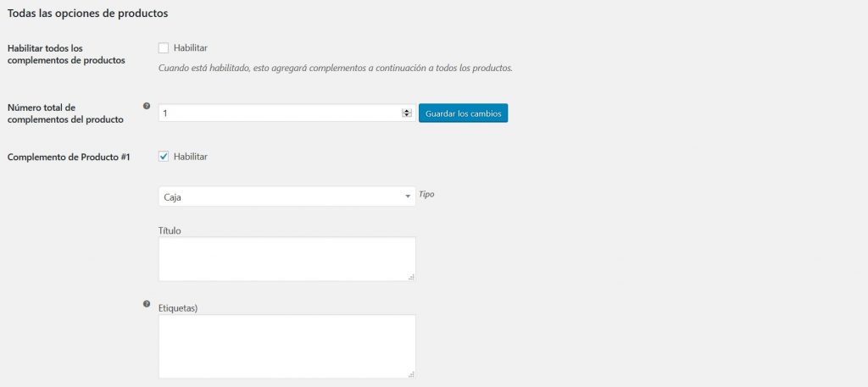Click resize handle of Título text area
The width and height of the screenshot is (868, 387).
tap(411, 277)
